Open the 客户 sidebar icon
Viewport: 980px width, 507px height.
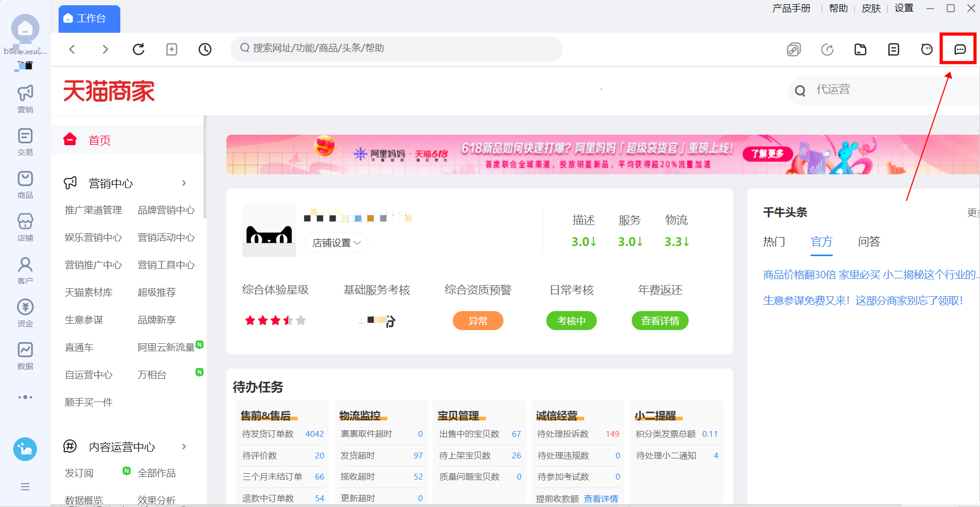[25, 270]
